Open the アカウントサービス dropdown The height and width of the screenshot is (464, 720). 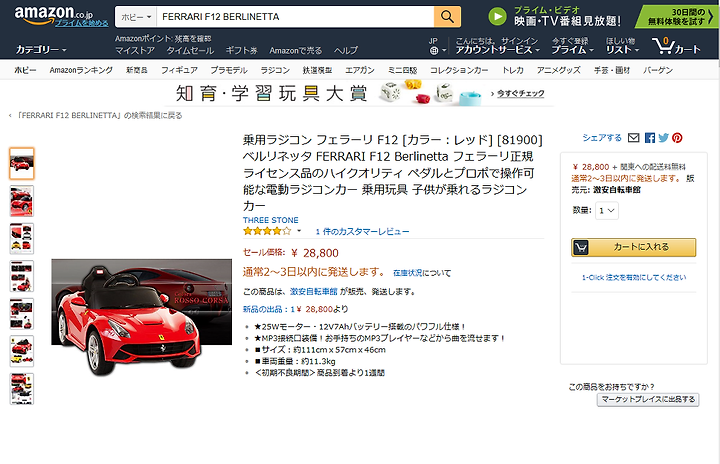[x=497, y=45]
